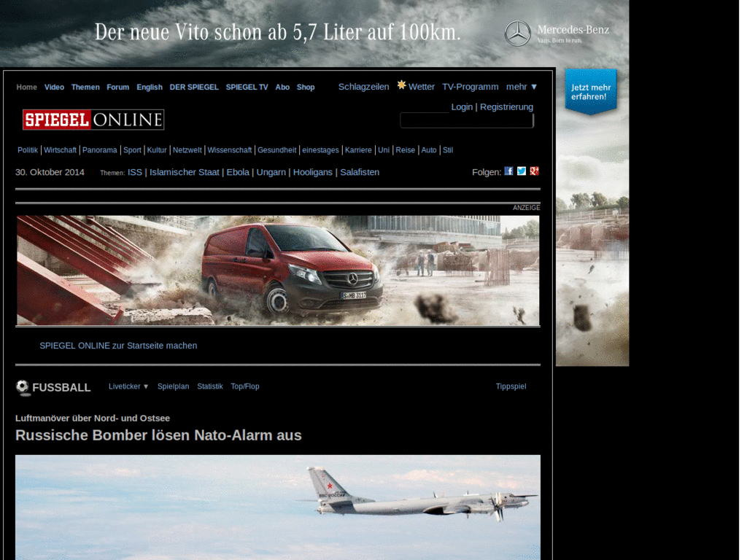Open DER SPIEGEL menu item
Viewport: 747px width, 560px height.
(194, 87)
